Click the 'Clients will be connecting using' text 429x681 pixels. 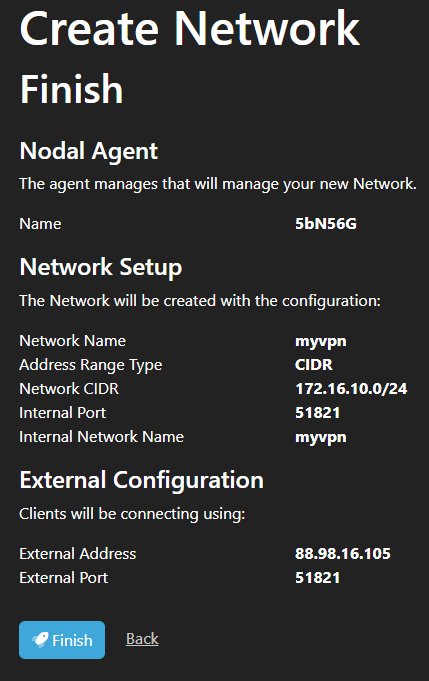pos(132,514)
